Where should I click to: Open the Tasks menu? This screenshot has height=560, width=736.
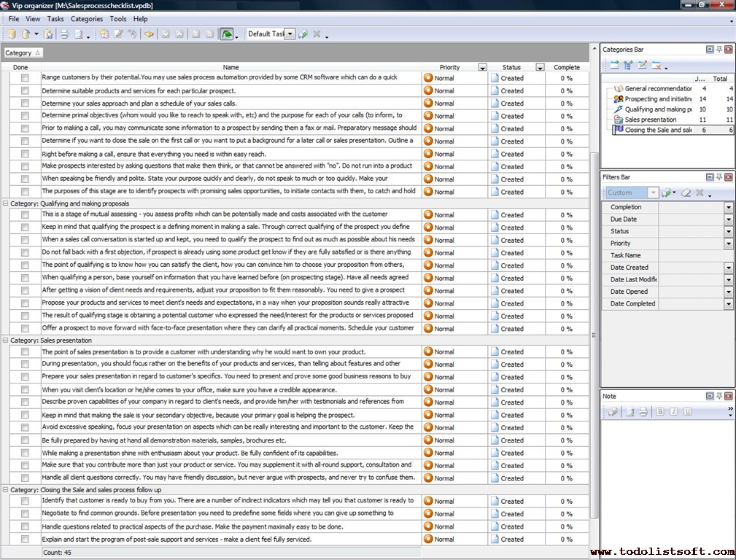pos(55,19)
